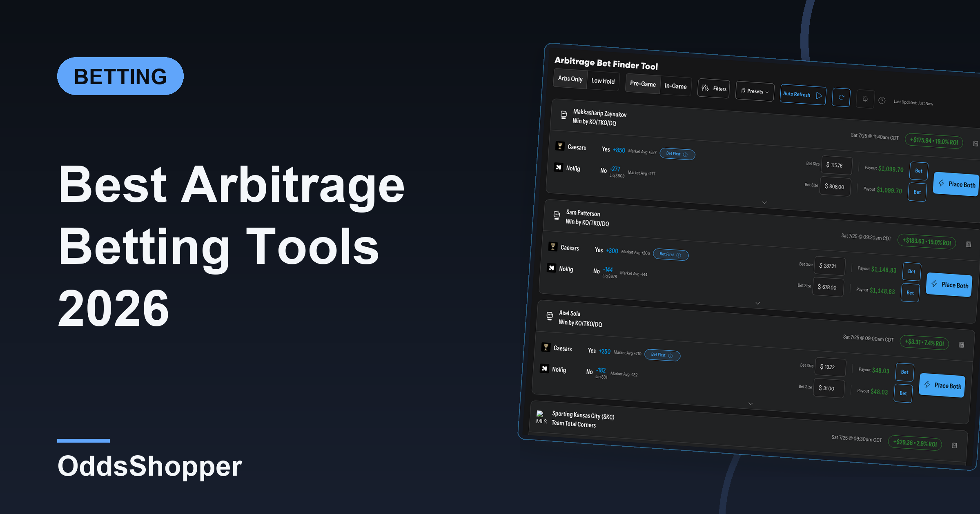Viewport: 980px width, 514px height.
Task: Toggle Auto Refresh play button
Action: click(803, 95)
